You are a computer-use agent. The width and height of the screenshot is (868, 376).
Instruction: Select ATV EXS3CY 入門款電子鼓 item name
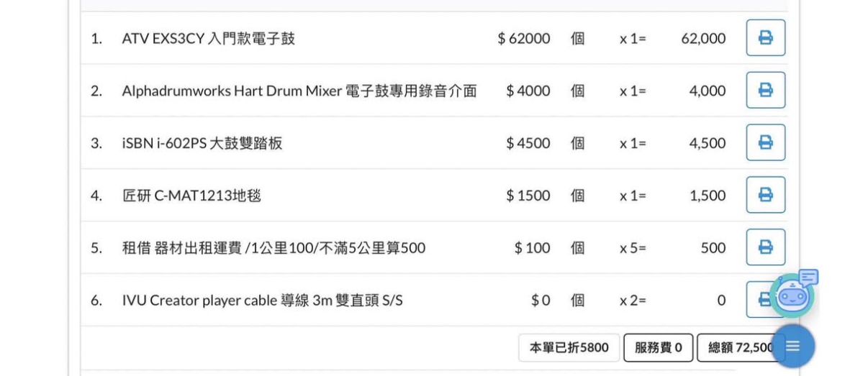point(209,39)
